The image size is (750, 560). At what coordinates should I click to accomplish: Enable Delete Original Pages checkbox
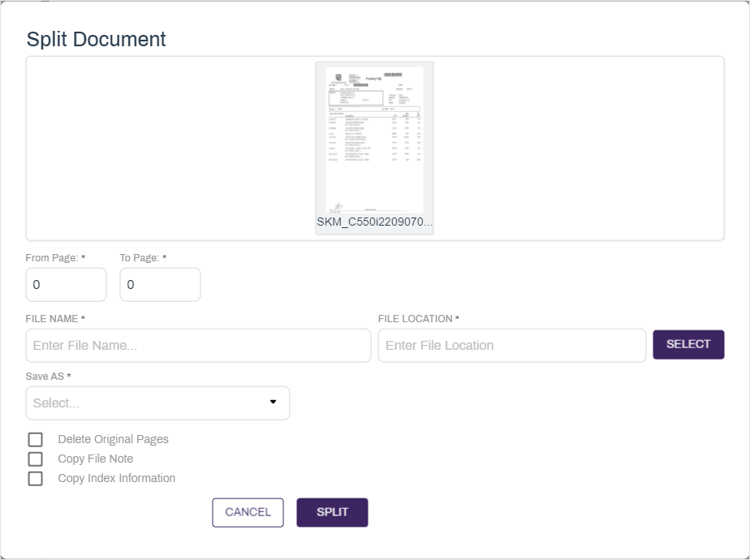click(x=36, y=440)
